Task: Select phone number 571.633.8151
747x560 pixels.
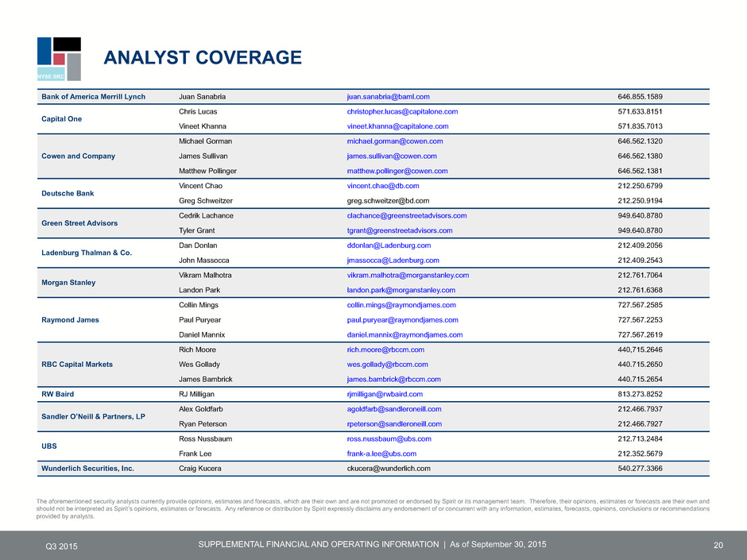Action: tap(641, 111)
